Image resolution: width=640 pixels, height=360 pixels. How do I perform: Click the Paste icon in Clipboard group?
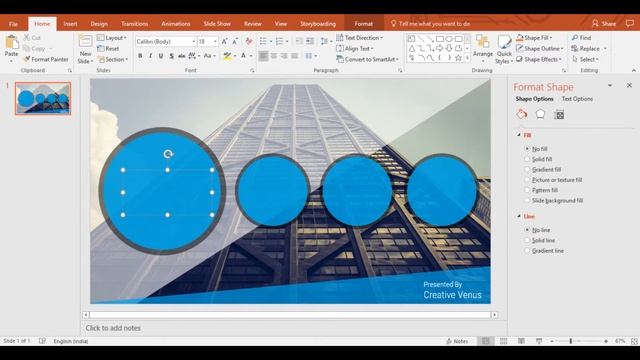pyautogui.click(x=12, y=42)
